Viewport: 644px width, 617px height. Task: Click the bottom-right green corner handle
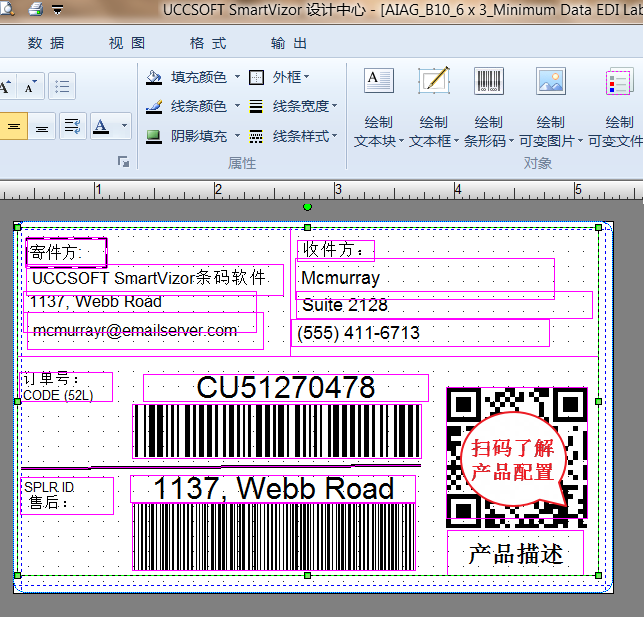(598, 576)
